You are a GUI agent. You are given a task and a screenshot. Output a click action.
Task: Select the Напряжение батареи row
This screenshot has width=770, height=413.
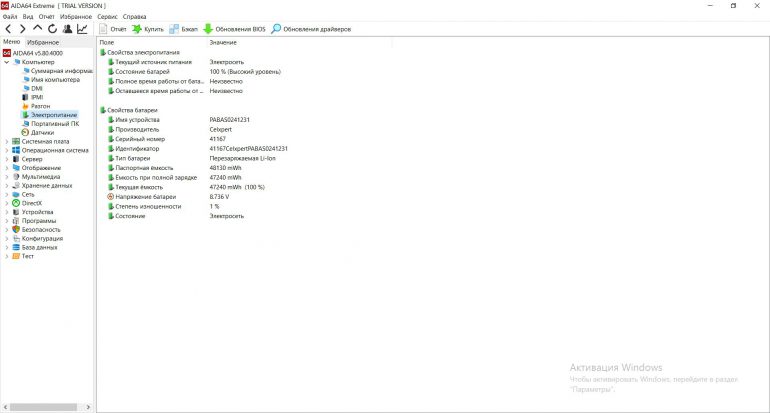[168, 197]
